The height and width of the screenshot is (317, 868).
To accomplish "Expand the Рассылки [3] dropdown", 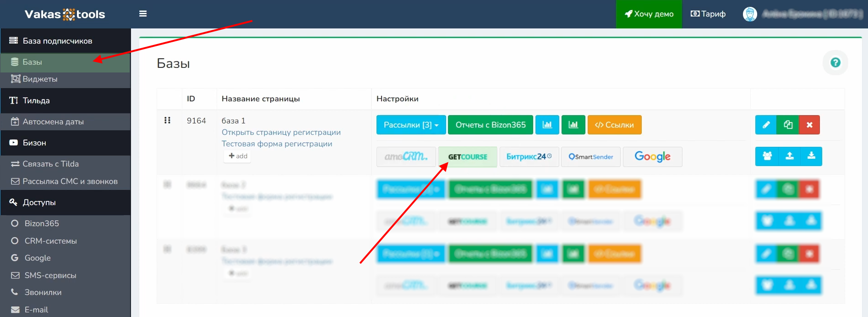I will point(411,125).
